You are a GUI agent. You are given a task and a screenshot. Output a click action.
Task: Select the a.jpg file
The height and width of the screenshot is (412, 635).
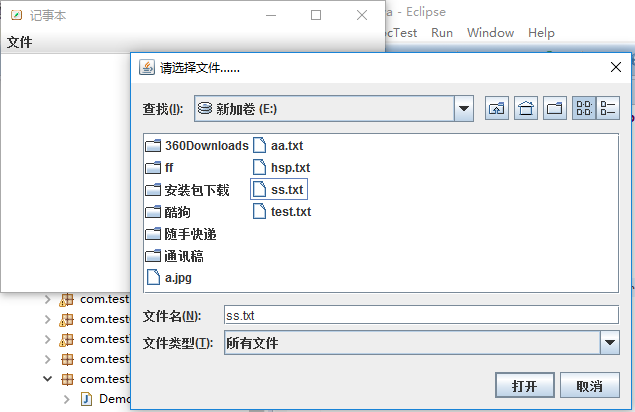[x=168, y=278]
